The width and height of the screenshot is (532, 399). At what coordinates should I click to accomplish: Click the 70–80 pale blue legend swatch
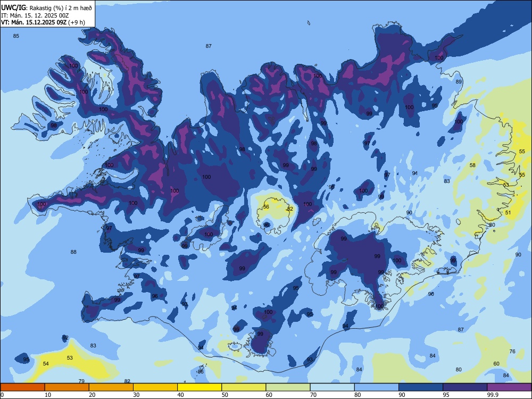(x=332, y=387)
